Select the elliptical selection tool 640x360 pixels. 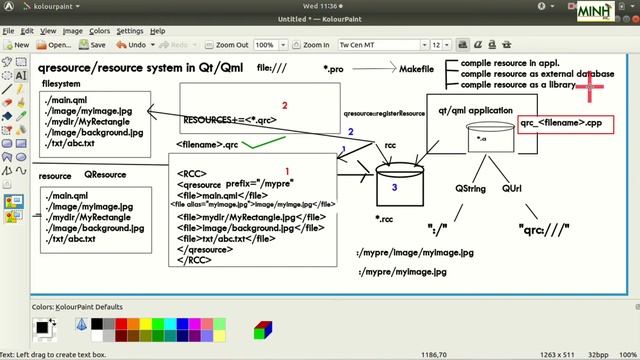(7, 76)
